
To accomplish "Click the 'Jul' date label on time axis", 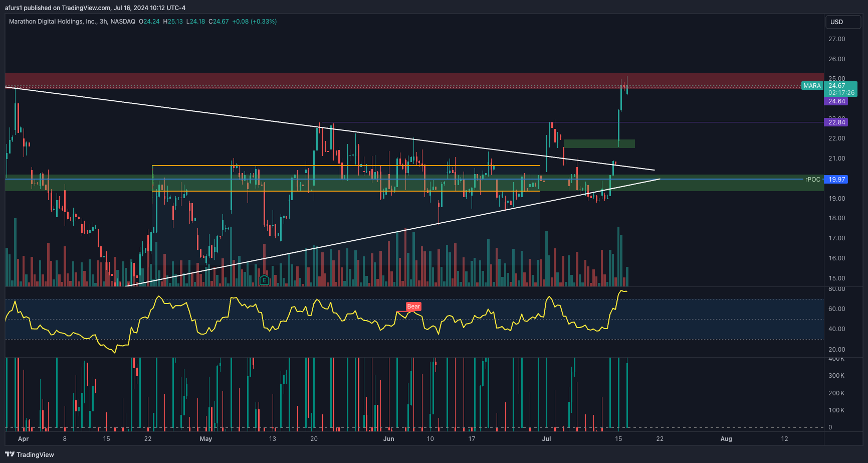I will coord(546,439).
